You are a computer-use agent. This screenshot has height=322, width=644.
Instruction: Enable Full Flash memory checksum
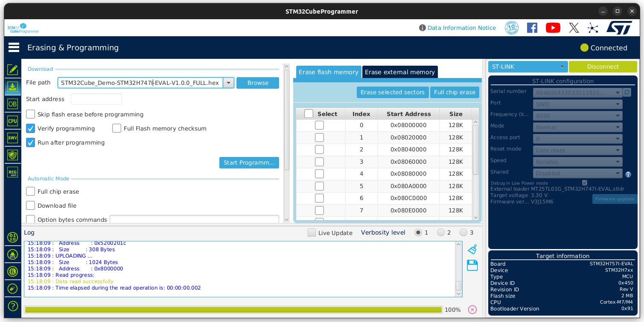[117, 128]
